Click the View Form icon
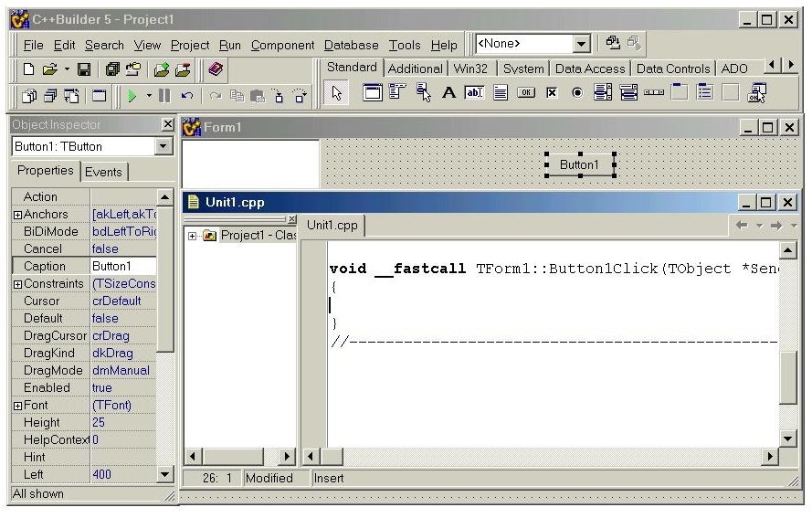 click(50, 96)
